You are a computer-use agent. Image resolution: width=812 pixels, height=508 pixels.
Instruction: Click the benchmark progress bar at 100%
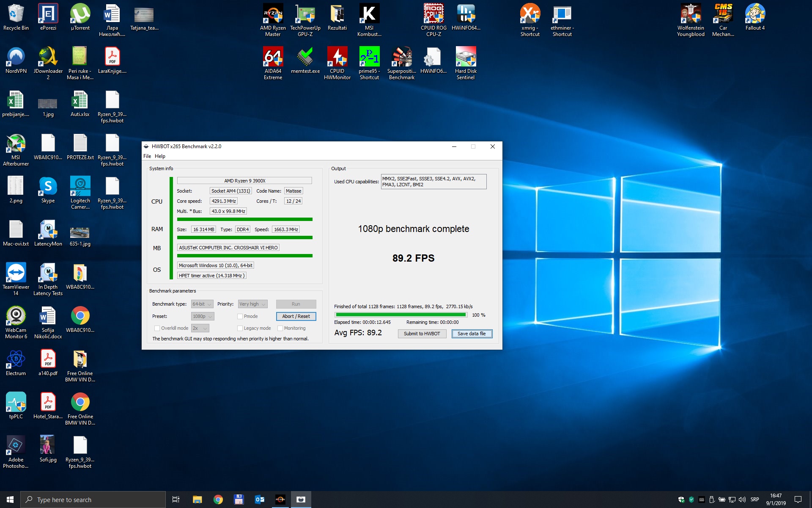coord(401,315)
